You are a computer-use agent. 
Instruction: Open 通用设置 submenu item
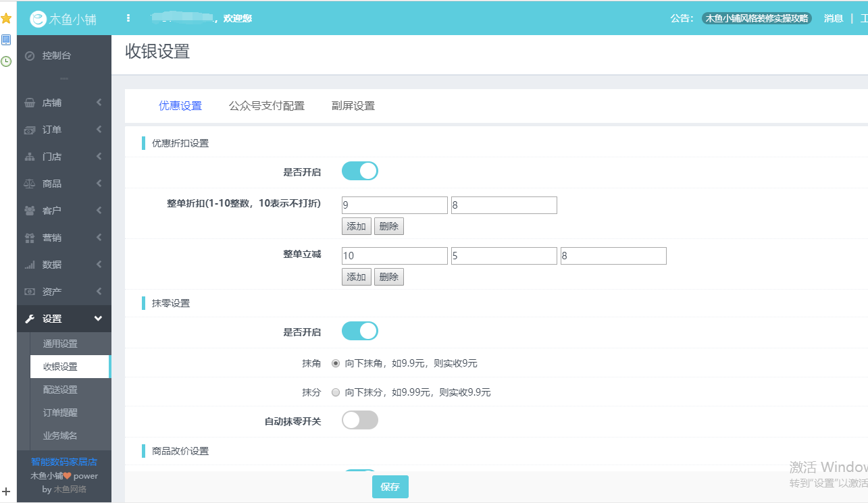click(x=70, y=344)
